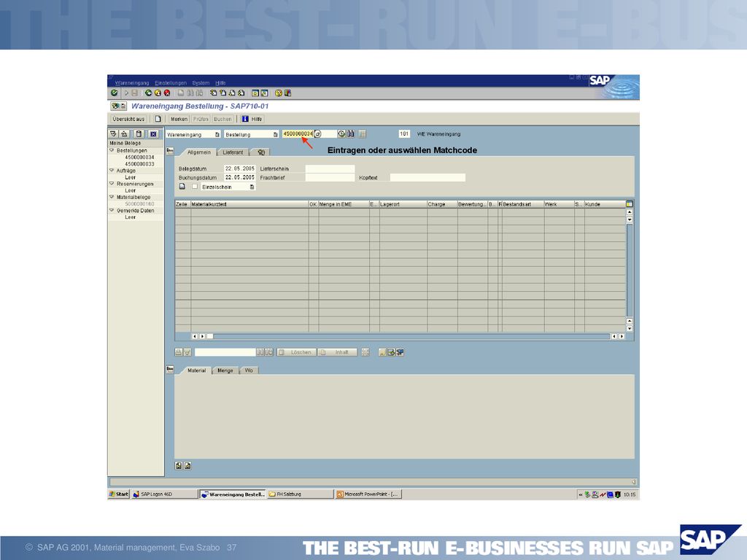Select the Allgemein tab

pyautogui.click(x=198, y=152)
